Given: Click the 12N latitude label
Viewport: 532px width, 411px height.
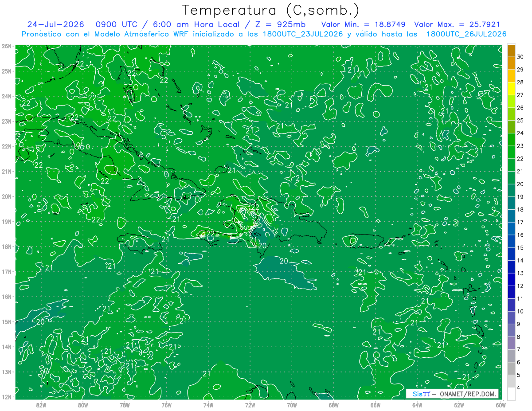Looking at the screenshot, I should tap(7, 397).
